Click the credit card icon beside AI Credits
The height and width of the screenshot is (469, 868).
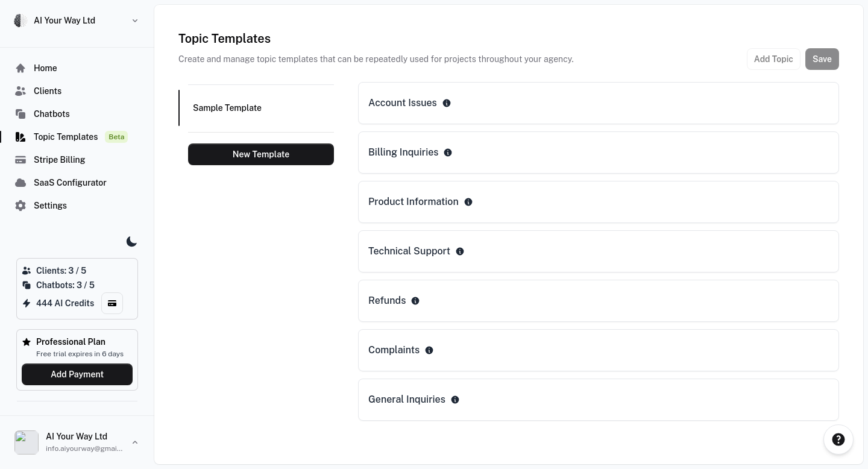click(112, 303)
